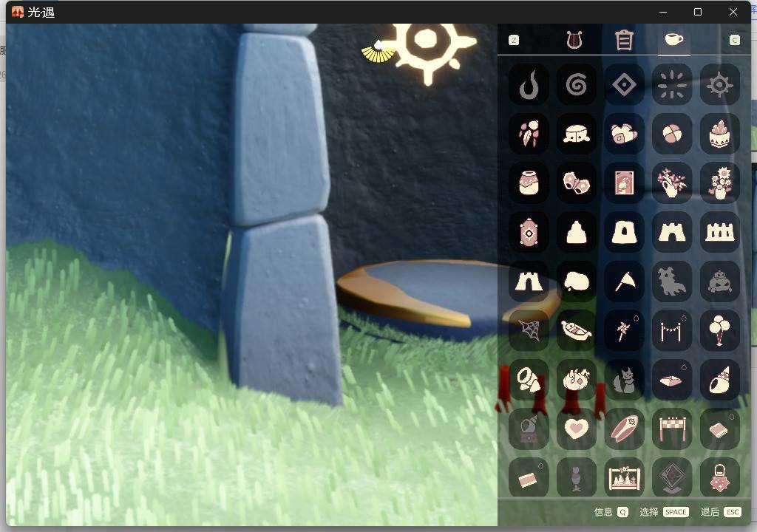
Task: Click the 信息 Q info button
Action: click(x=611, y=512)
